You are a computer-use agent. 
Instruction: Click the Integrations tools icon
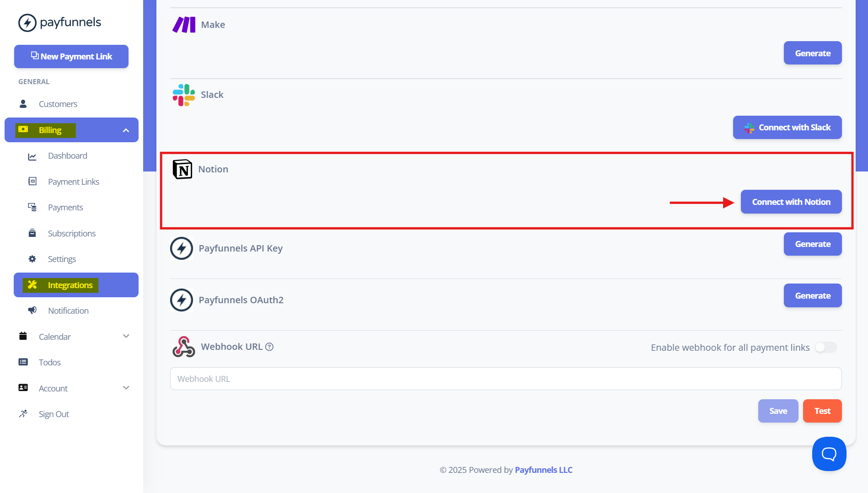point(32,284)
